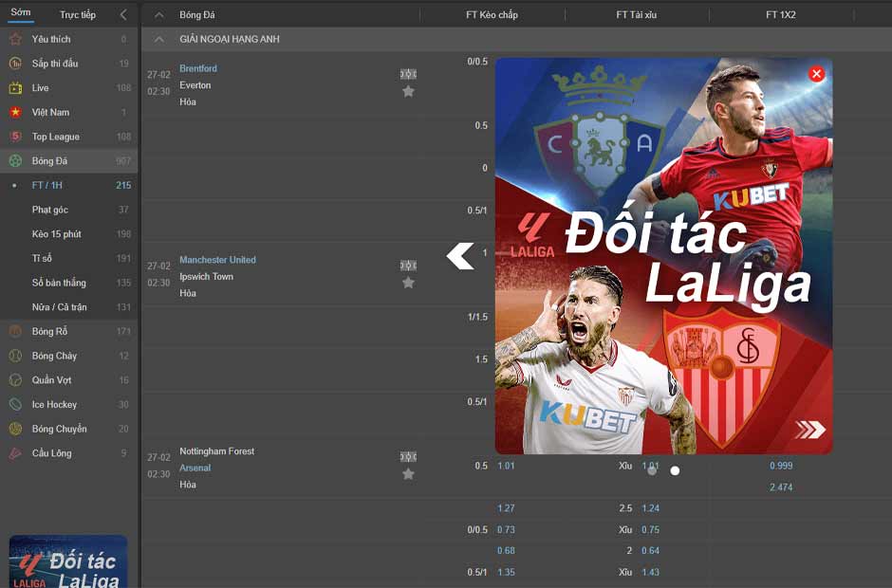Open the Brentford team link

tap(198, 68)
